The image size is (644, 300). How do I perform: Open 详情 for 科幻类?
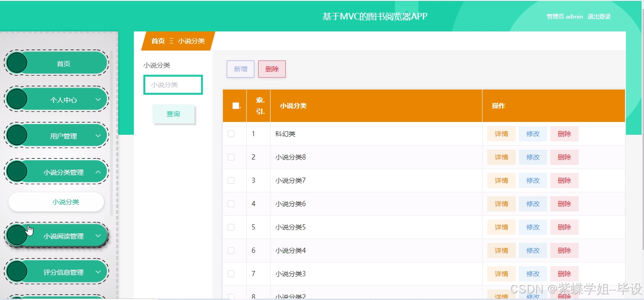[x=502, y=134]
